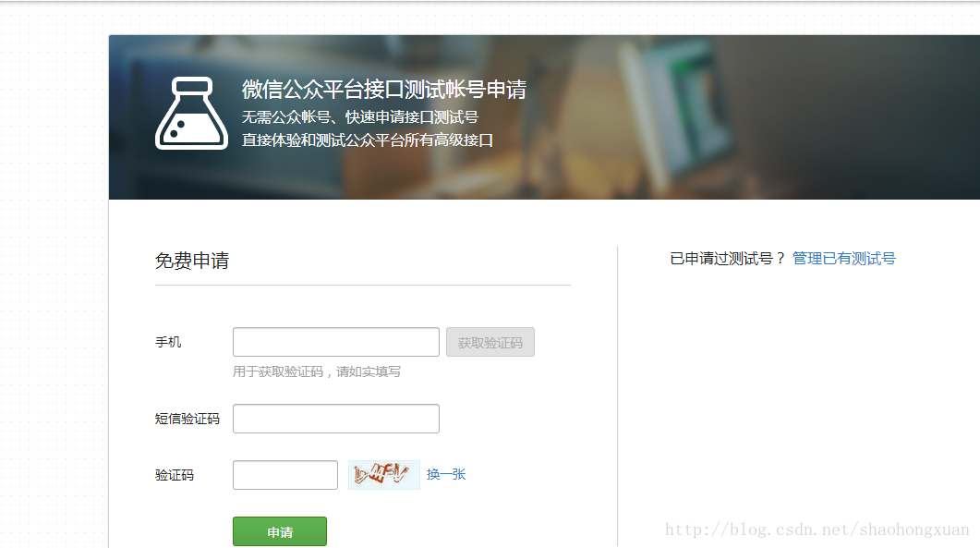This screenshot has height=548, width=980.
Task: Click the 获取验证码 button
Action: pyautogui.click(x=490, y=342)
